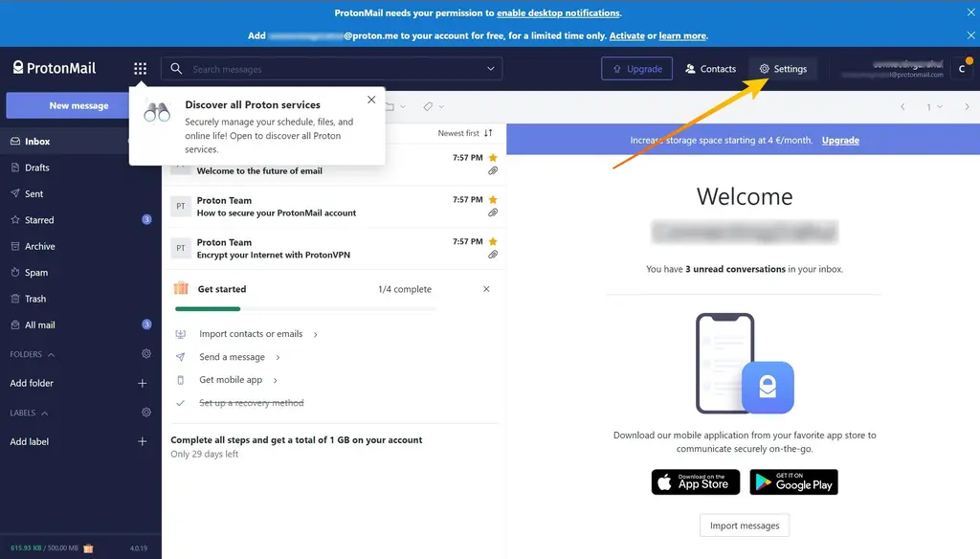This screenshot has width=980, height=559.
Task: Open the Move to folder dropdown
Action: click(x=395, y=107)
